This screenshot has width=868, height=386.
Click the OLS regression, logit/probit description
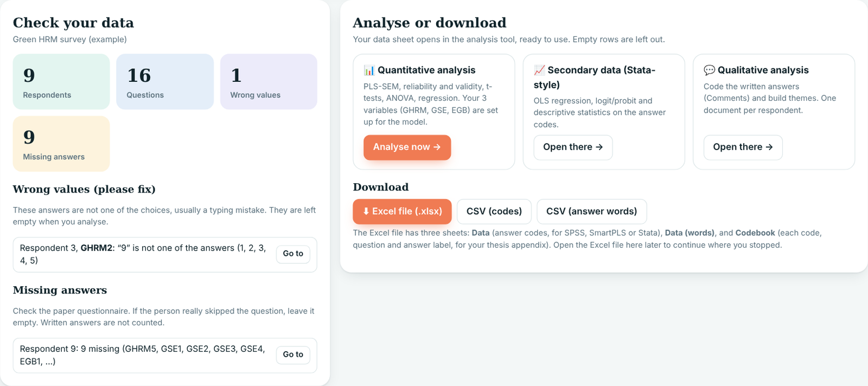click(x=599, y=113)
